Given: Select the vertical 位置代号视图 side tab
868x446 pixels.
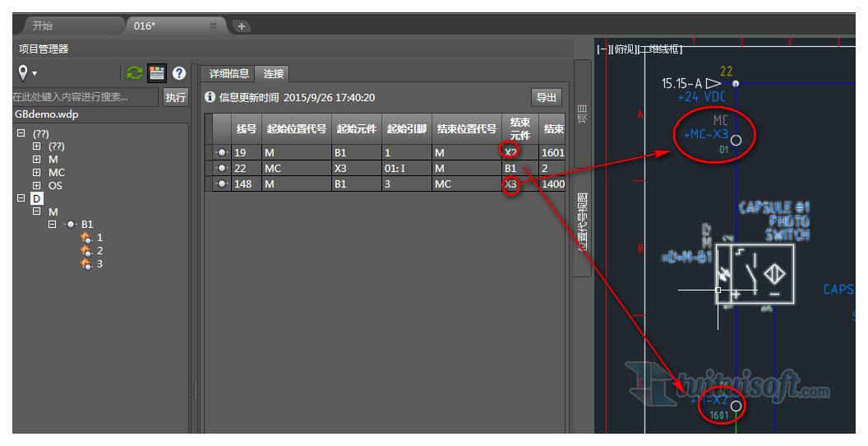Looking at the screenshot, I should coord(582,221).
